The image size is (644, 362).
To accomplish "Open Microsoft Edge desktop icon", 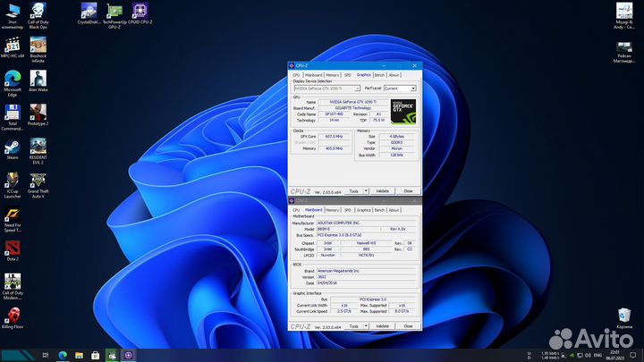I will [13, 83].
